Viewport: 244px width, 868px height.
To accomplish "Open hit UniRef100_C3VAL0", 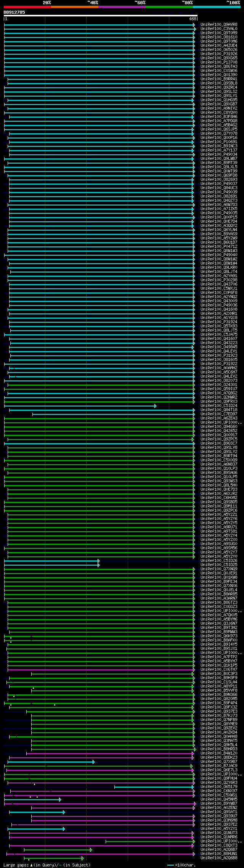I will tap(219, 29).
